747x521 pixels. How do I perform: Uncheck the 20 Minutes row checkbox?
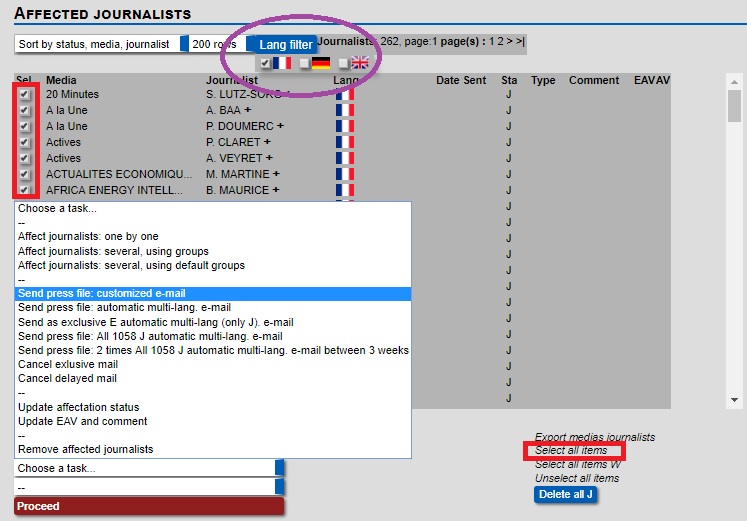25,94
